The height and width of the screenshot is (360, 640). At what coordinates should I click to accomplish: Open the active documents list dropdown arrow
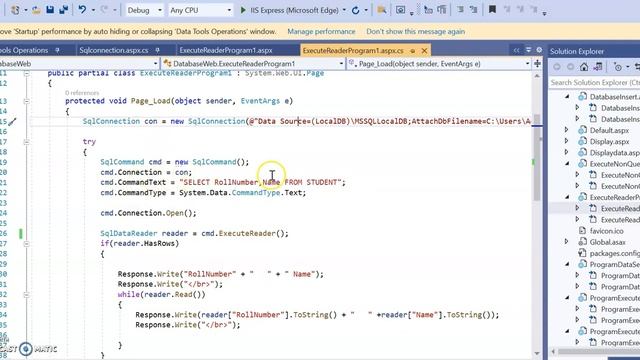tap(528, 50)
